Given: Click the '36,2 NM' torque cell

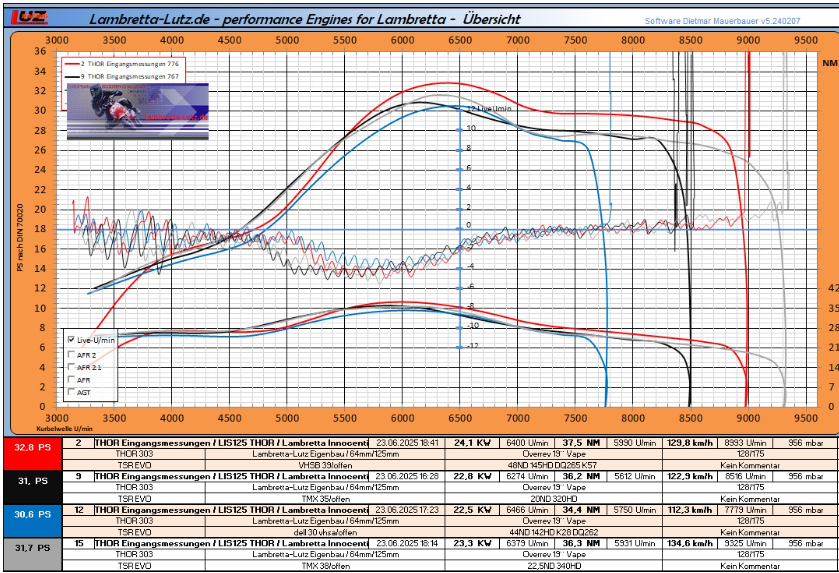Looking at the screenshot, I should pos(581,476).
